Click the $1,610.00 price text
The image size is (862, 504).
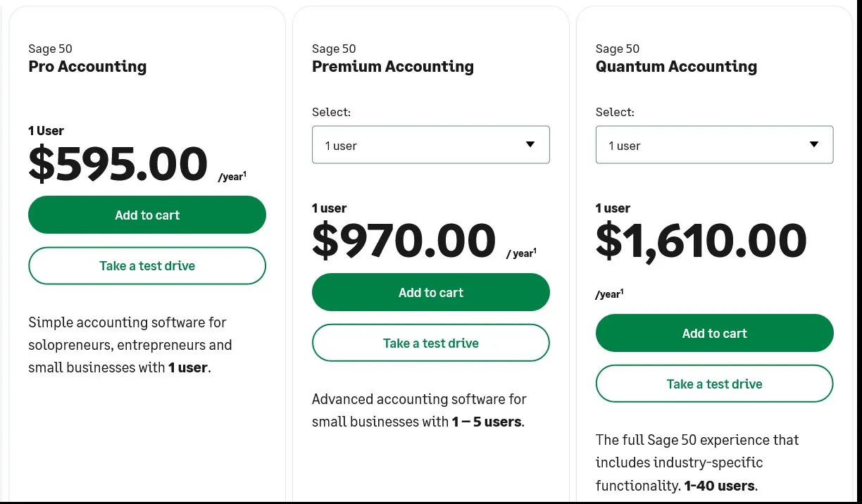(x=701, y=241)
